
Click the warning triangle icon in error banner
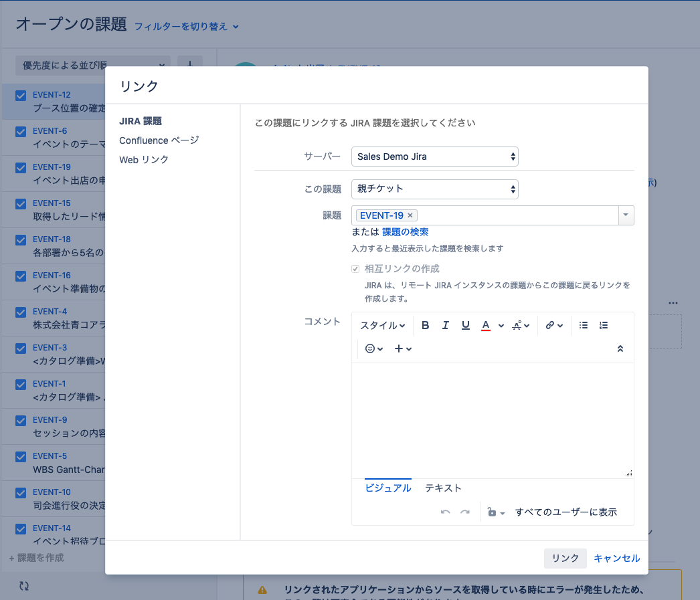click(262, 590)
